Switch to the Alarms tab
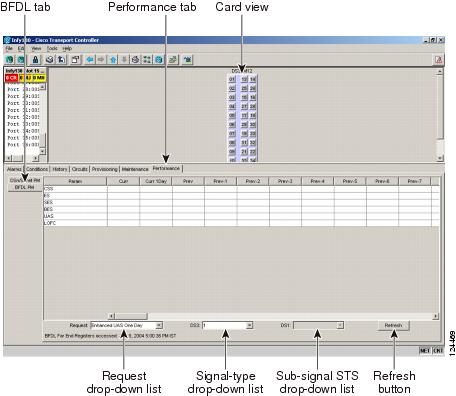456x396 pixels. (14, 169)
